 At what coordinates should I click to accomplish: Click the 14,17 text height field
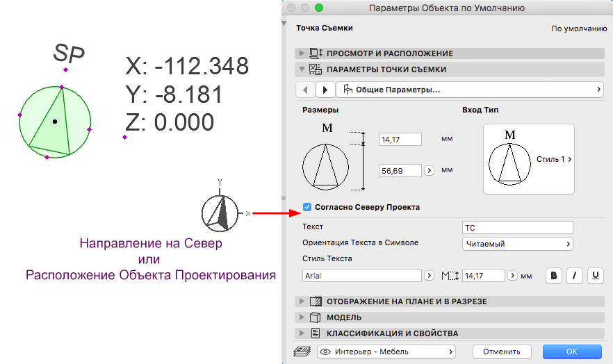click(400, 140)
